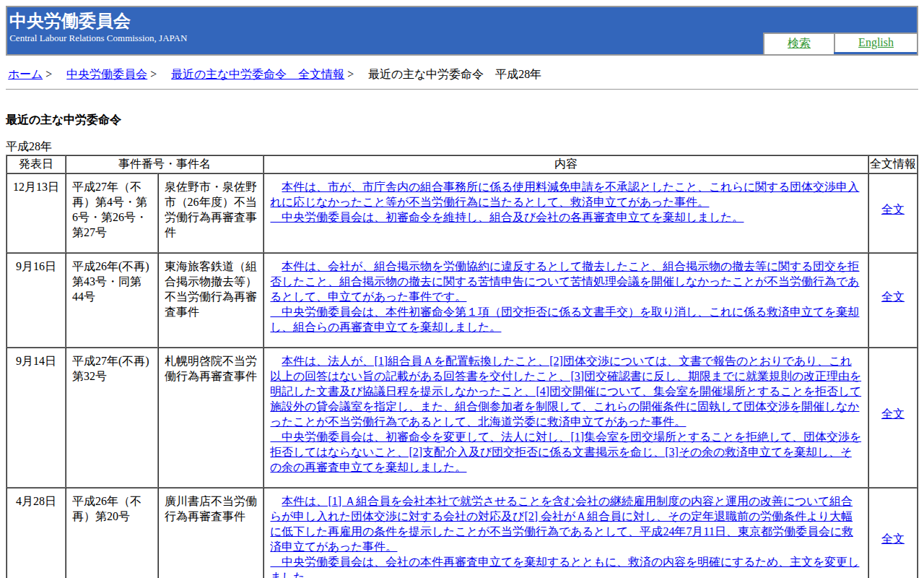Click the 中央労働委員会 header title
Viewport: 924px width, 578px height.
[x=69, y=22]
